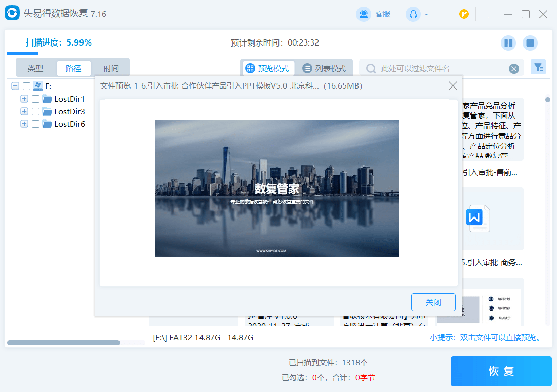Viewport: 557px width, 392px height.
Task: Click the [E:\] FAT32 14.87G status text
Action: click(x=203, y=338)
